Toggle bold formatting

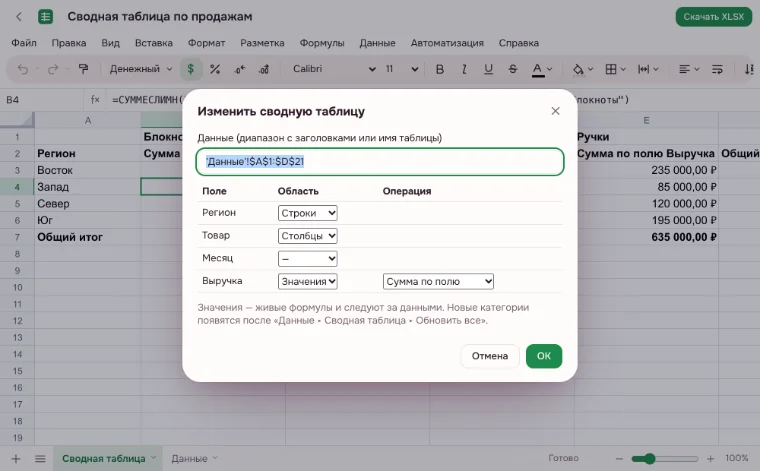440,69
